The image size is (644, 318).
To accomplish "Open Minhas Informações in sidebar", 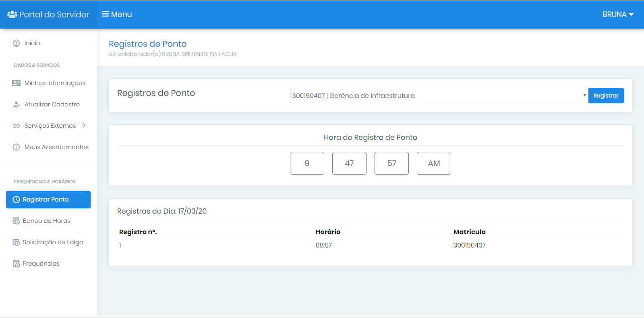I will [x=48, y=83].
